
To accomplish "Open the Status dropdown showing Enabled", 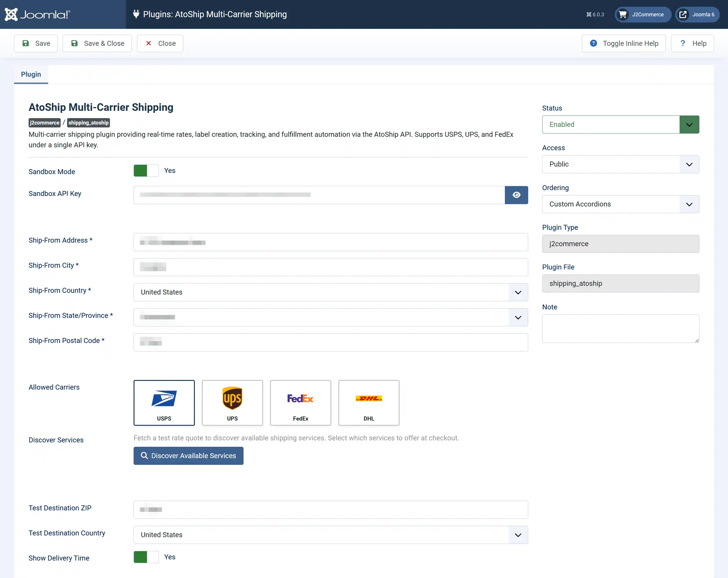I will (621, 125).
